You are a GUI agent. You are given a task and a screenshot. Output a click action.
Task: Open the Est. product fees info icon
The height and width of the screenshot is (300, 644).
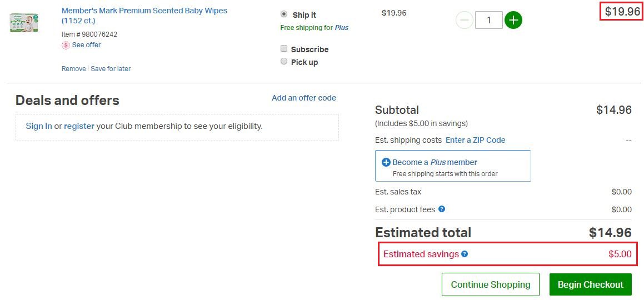442,209
